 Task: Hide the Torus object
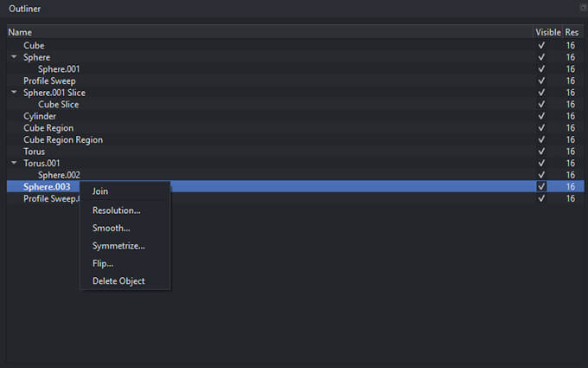click(x=541, y=152)
